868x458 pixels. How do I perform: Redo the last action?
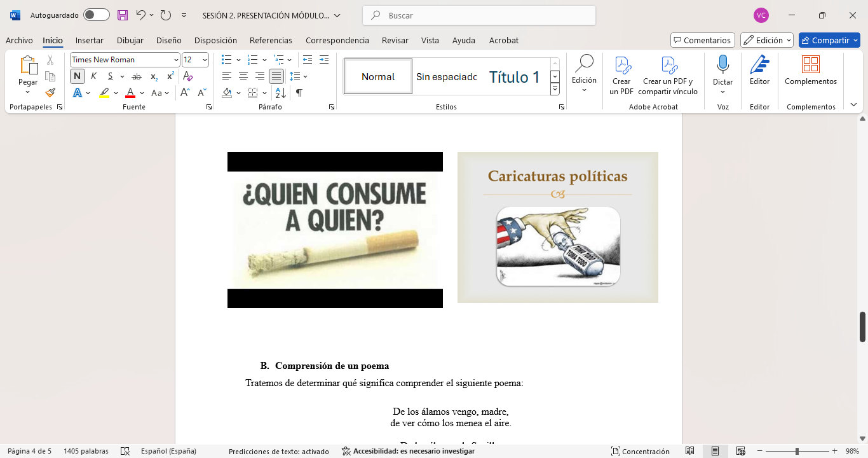coord(165,15)
